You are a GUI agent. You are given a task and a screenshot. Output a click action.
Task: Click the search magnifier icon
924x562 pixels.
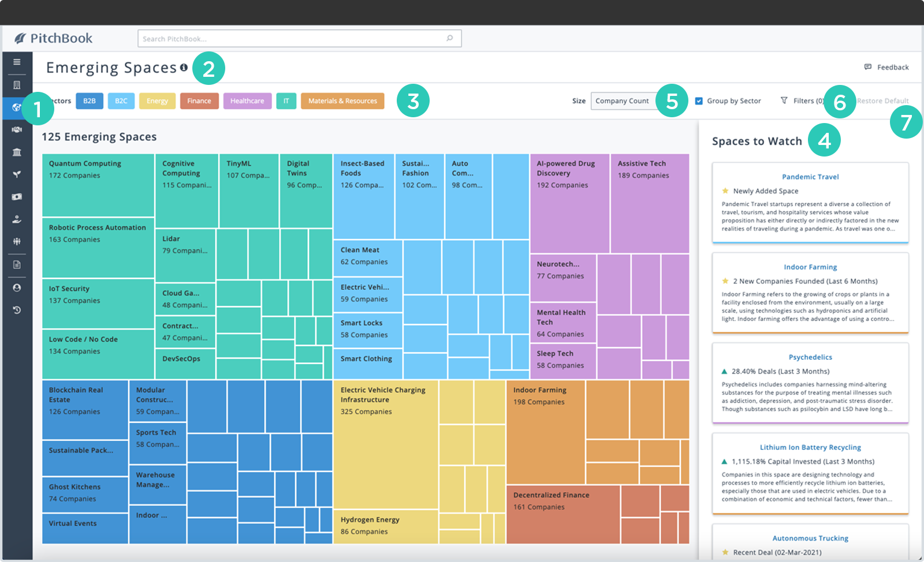tap(450, 38)
